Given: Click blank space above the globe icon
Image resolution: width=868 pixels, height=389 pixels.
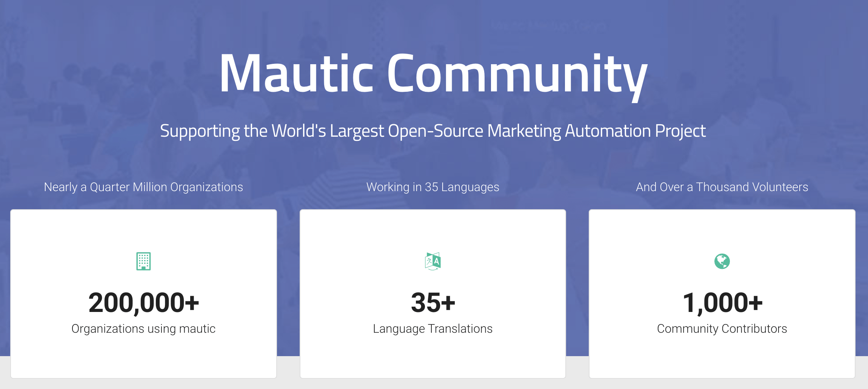Looking at the screenshot, I should 722,230.
